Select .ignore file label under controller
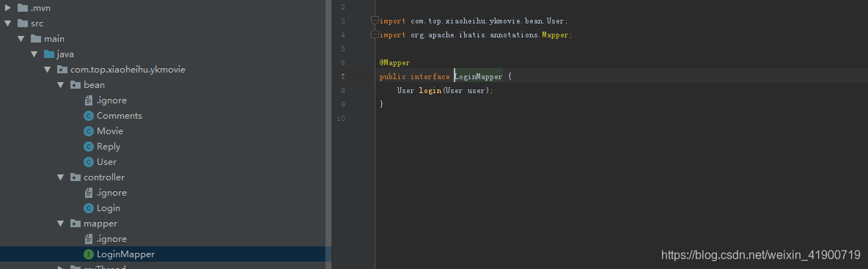This screenshot has height=269, width=868. pos(112,193)
